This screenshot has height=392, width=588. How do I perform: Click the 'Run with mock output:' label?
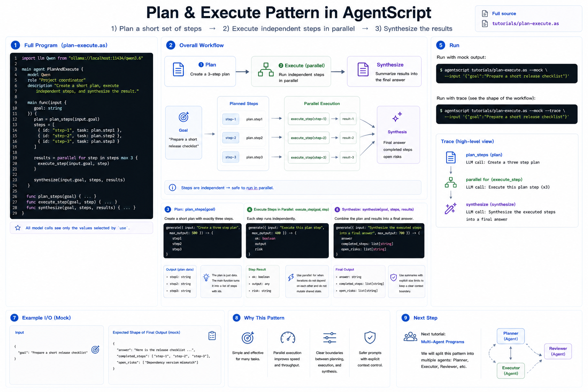[461, 57]
